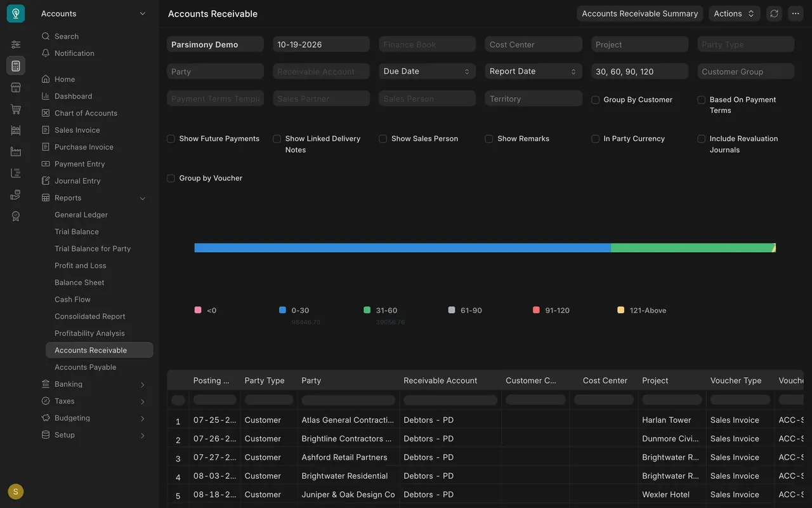Image resolution: width=812 pixels, height=508 pixels.
Task: Focus the Party filter field
Action: 215,72
